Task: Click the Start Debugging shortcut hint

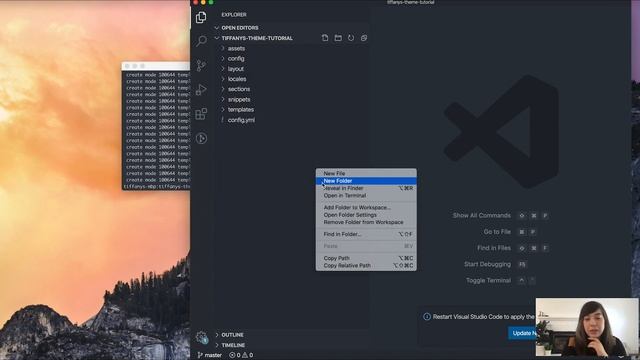Action: click(x=496, y=264)
